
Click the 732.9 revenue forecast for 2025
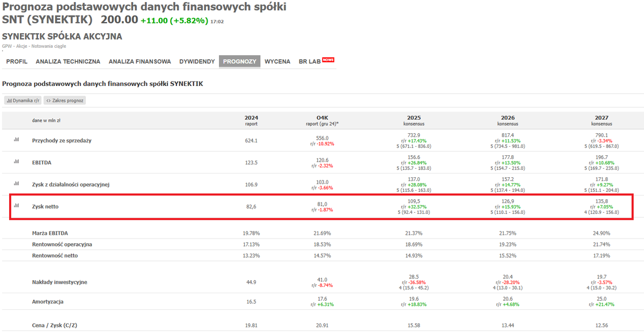tap(414, 135)
